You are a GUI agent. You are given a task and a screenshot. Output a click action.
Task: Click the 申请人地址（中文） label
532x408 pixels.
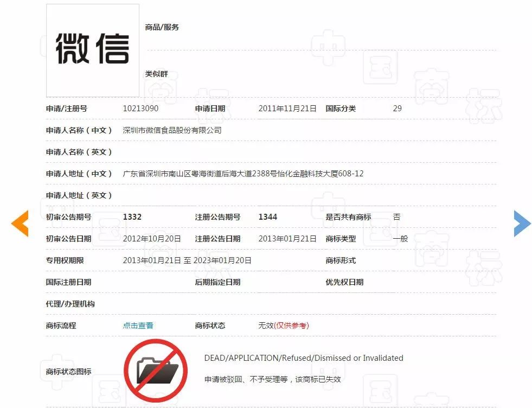tap(79, 174)
